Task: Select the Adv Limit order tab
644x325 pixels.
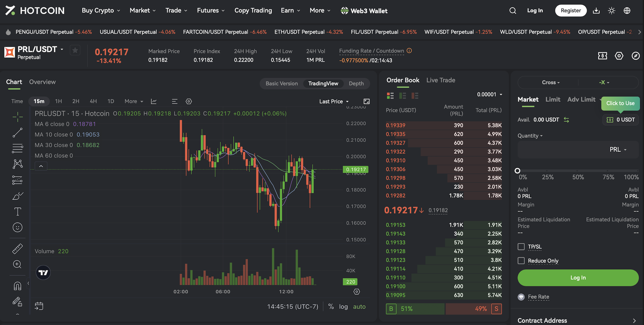Action: coord(581,99)
